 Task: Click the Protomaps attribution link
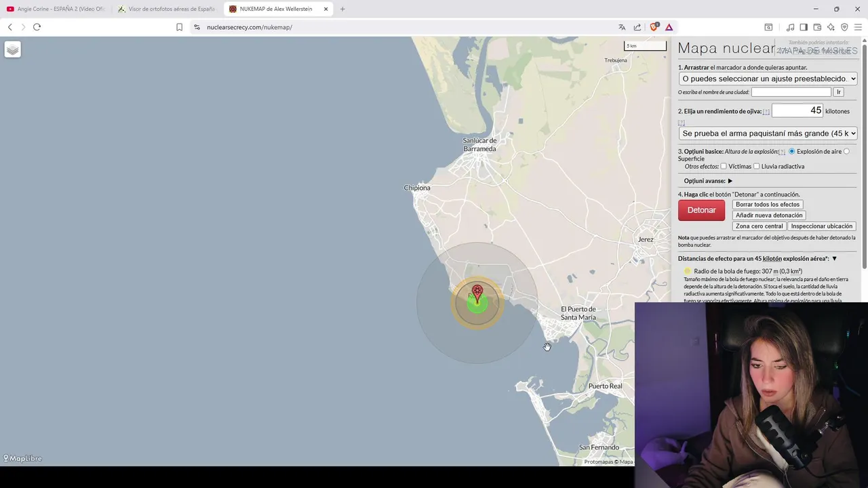(x=599, y=462)
